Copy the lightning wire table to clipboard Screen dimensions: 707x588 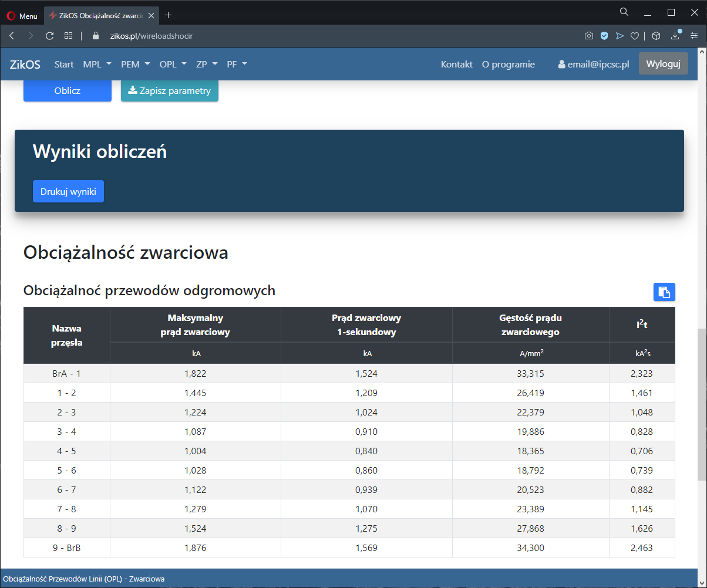[x=664, y=292]
